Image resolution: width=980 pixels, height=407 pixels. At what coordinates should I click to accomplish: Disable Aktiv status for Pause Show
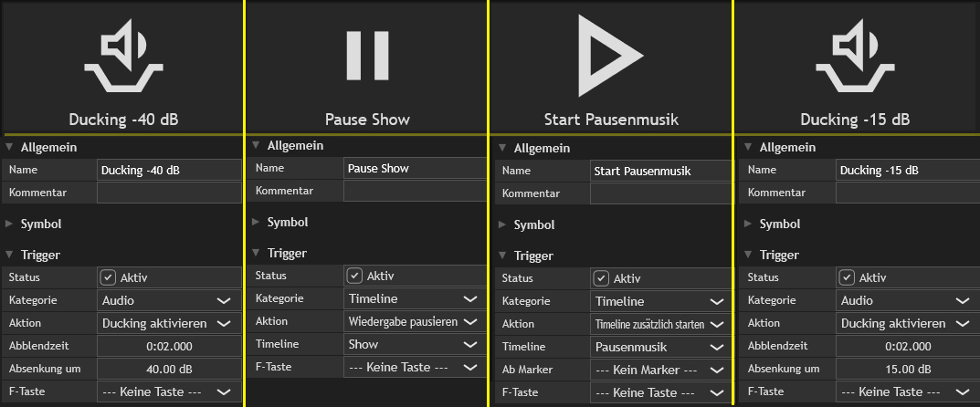pos(354,276)
